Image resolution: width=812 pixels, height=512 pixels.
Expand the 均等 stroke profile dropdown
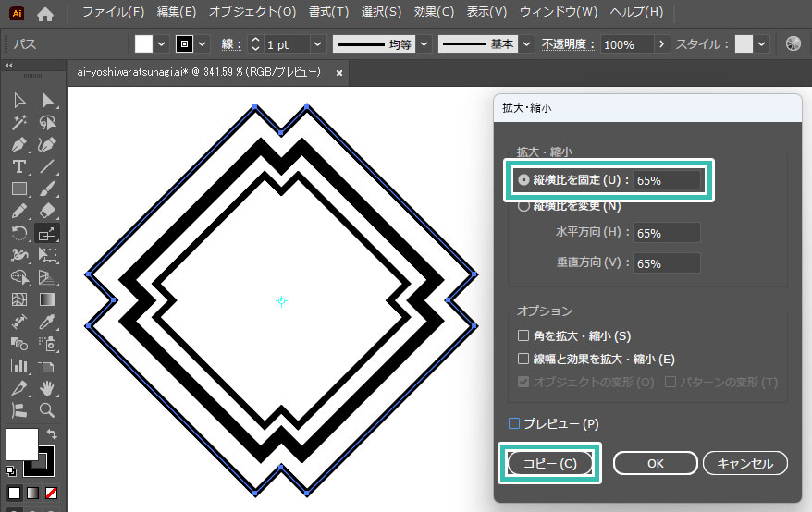[x=424, y=44]
